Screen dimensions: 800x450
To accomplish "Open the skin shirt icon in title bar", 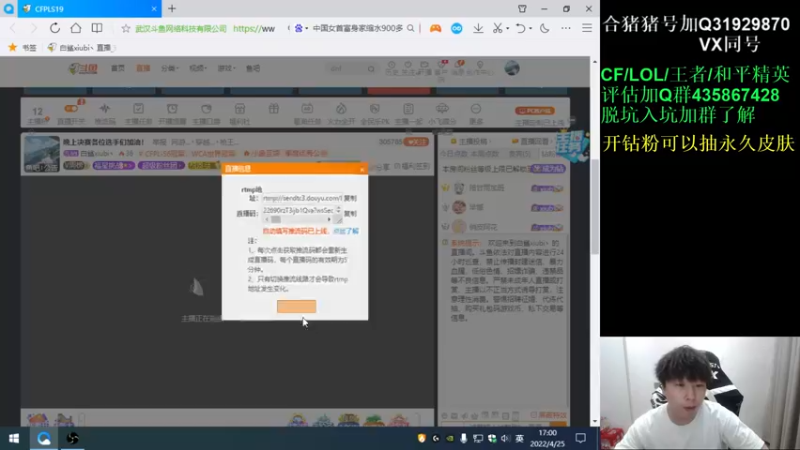I will pyautogui.click(x=522, y=9).
